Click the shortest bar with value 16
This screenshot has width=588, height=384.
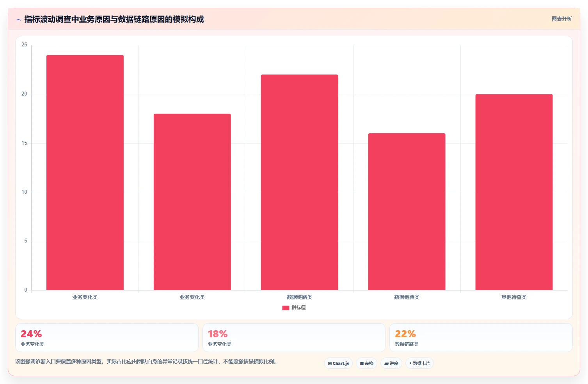point(407,212)
